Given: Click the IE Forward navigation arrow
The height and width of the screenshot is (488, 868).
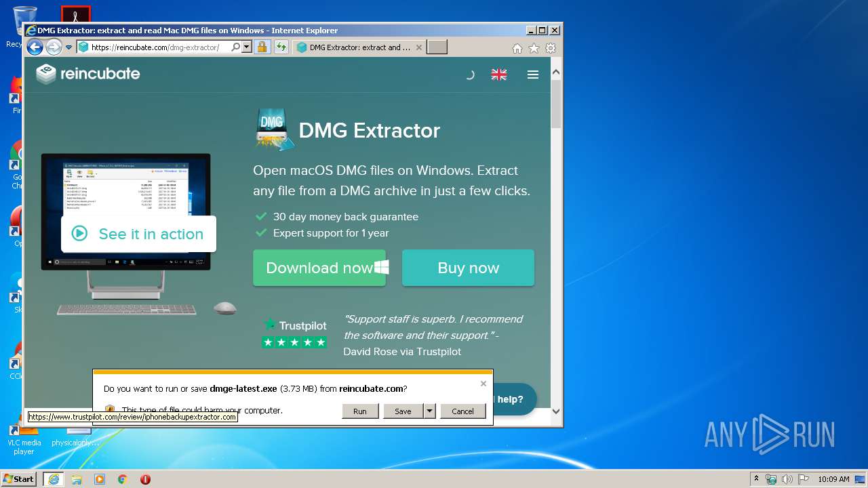Looking at the screenshot, I should 54,47.
